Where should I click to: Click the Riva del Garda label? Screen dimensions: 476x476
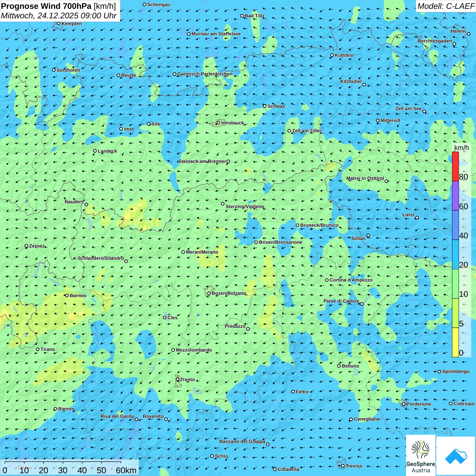(x=117, y=416)
